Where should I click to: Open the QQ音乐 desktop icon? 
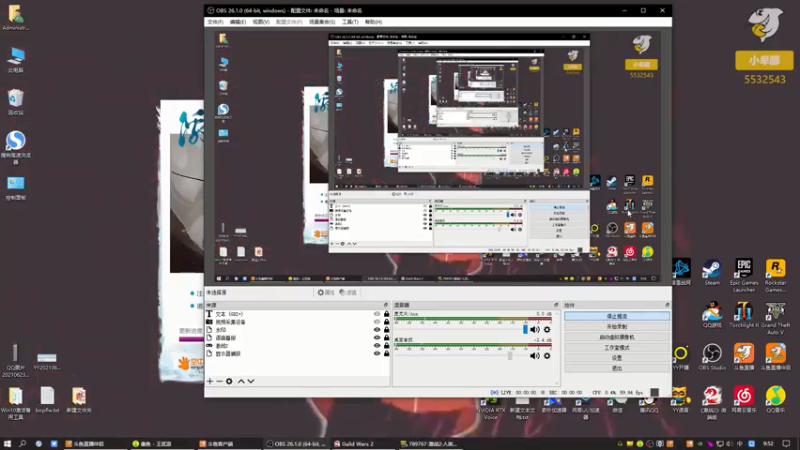click(x=776, y=399)
